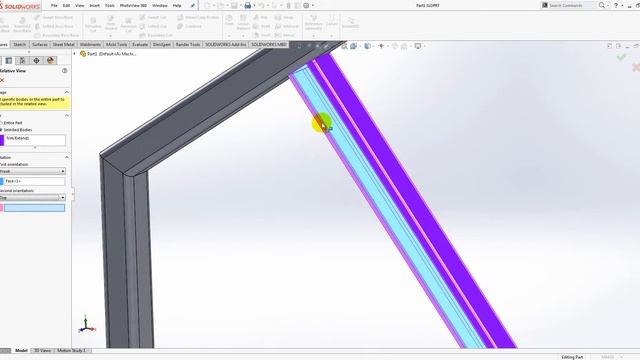Cancel Relative View with red X
This screenshot has height=360, width=640.
point(2,80)
